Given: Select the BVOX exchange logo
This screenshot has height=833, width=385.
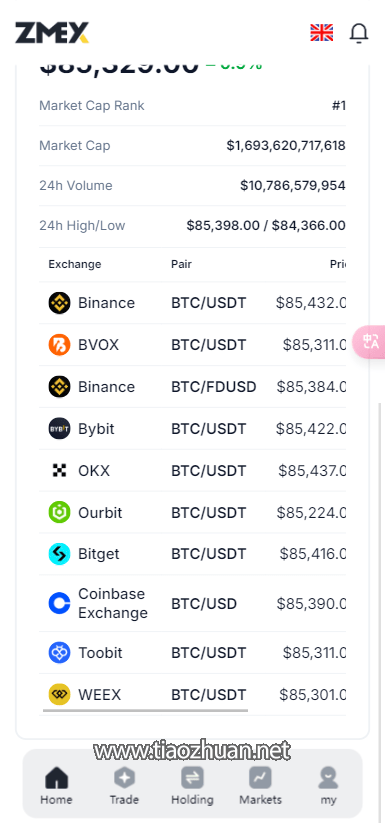Looking at the screenshot, I should click(x=59, y=345).
